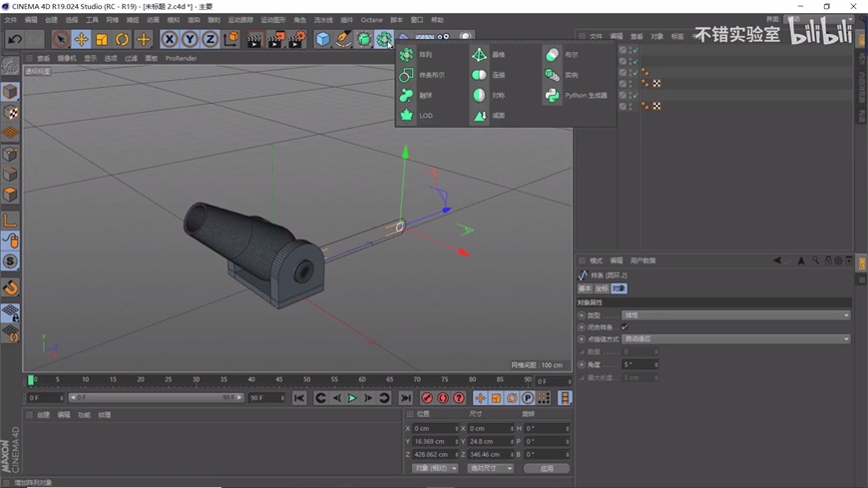Choose the 对称 (Symmetry) generator
Screen dimensions: 868x488
coord(480,96)
